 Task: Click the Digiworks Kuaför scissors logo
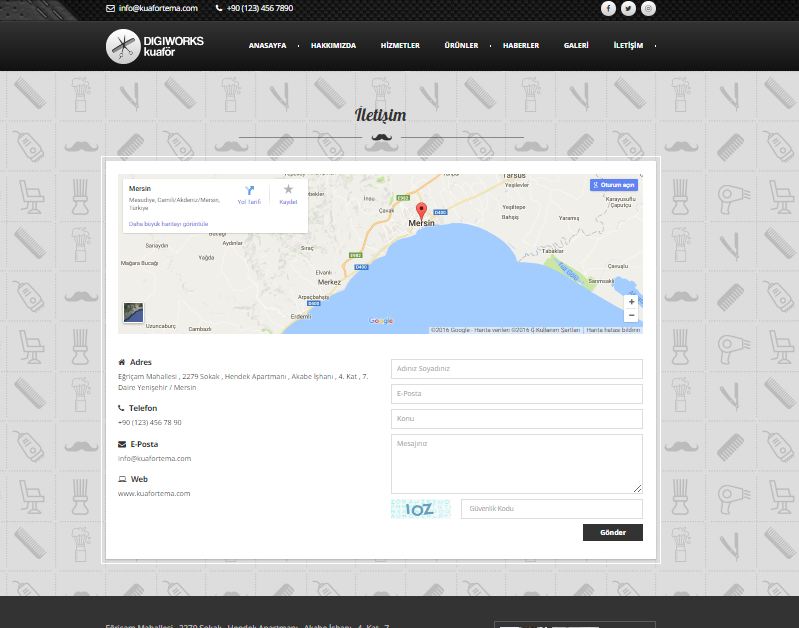pyautogui.click(x=123, y=46)
